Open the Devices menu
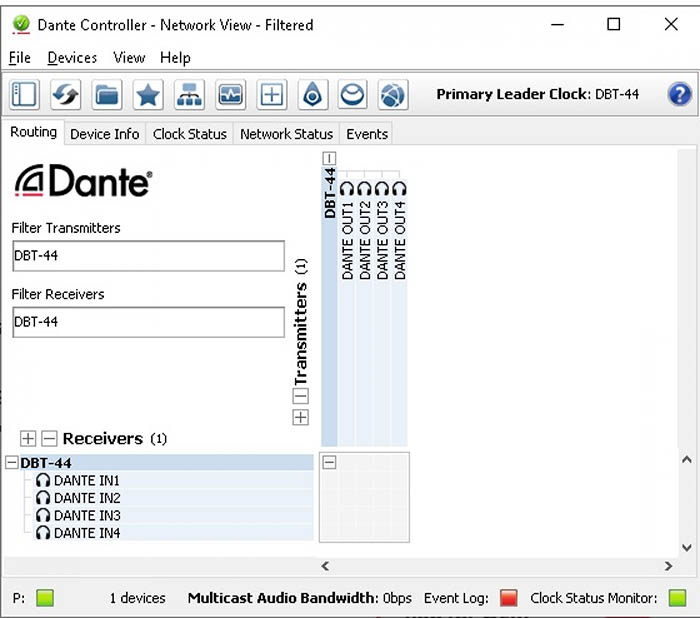 tap(72, 58)
